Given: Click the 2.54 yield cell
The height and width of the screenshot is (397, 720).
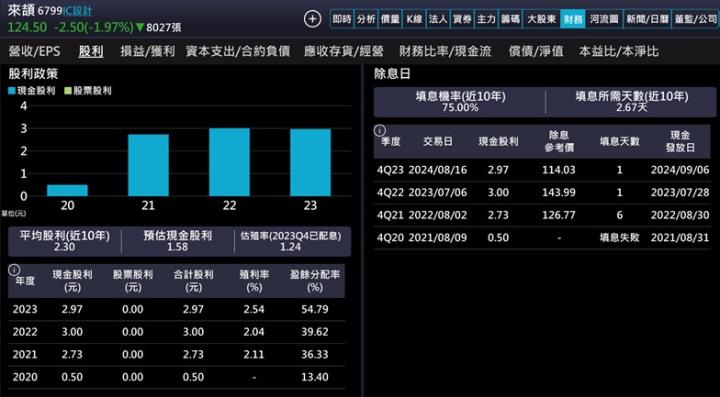Looking at the screenshot, I should 254,309.
